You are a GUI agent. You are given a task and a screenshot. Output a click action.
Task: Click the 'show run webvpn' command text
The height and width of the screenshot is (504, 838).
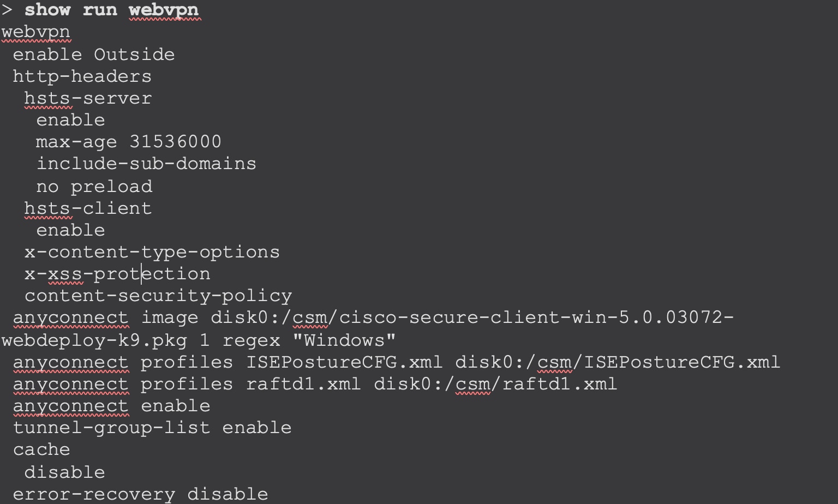[x=112, y=10]
